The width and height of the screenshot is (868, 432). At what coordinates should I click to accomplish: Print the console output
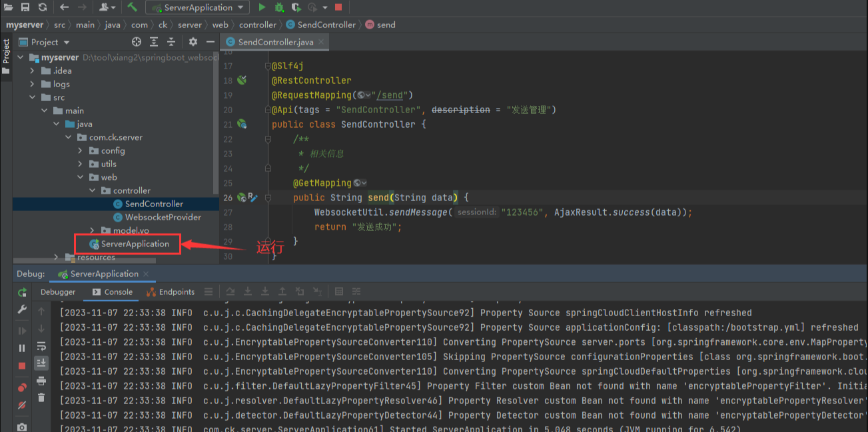tap(41, 381)
